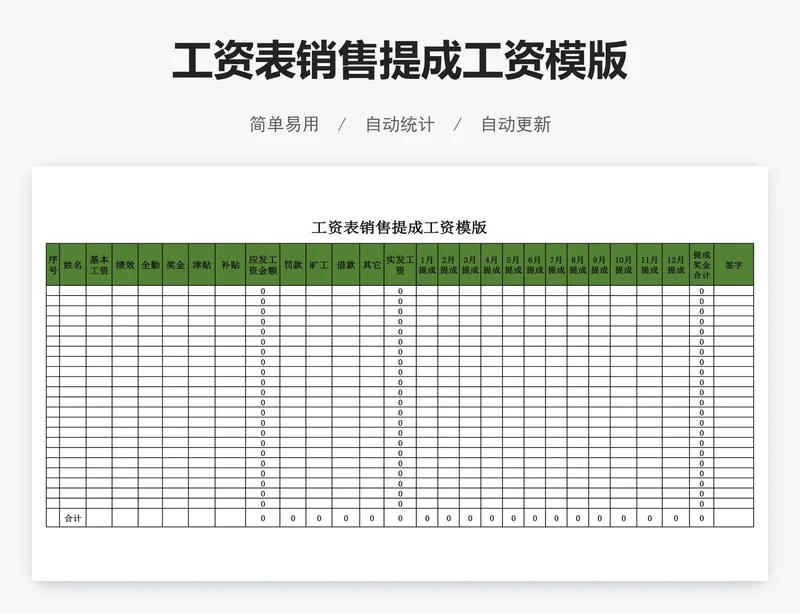Select the 12月提成 column header

[676, 264]
